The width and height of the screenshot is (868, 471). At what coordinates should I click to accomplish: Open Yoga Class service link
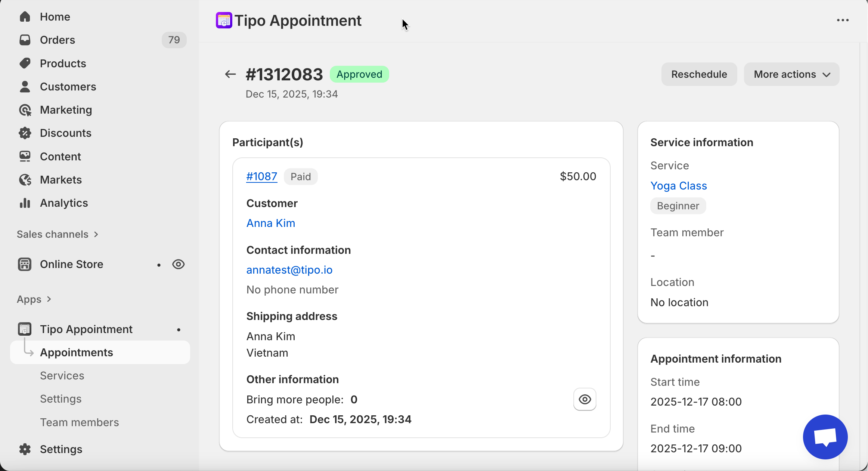678,186
